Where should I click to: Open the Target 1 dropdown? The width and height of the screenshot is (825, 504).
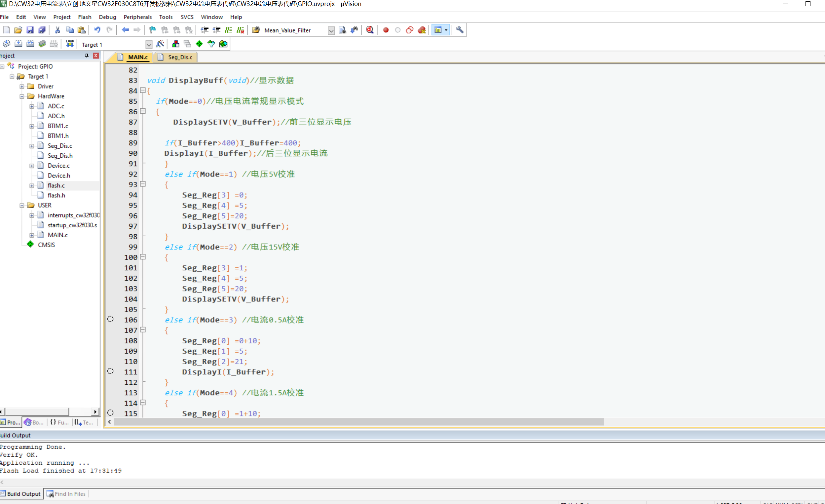click(x=149, y=44)
